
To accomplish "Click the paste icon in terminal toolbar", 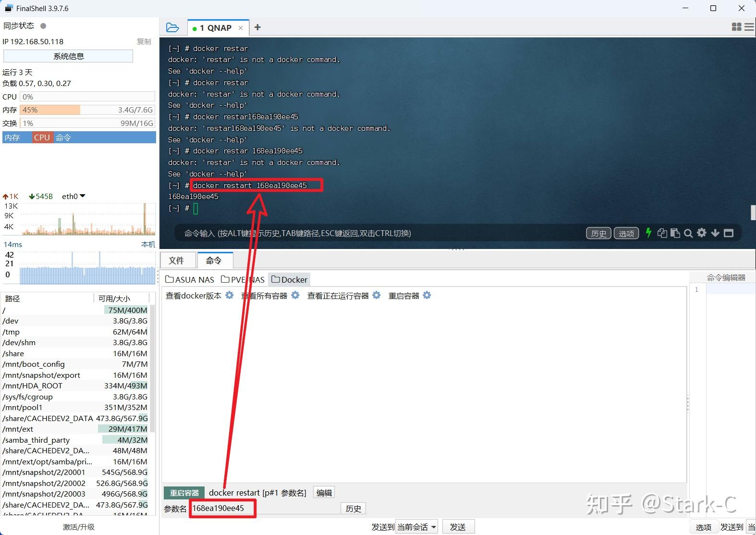I will coord(675,233).
